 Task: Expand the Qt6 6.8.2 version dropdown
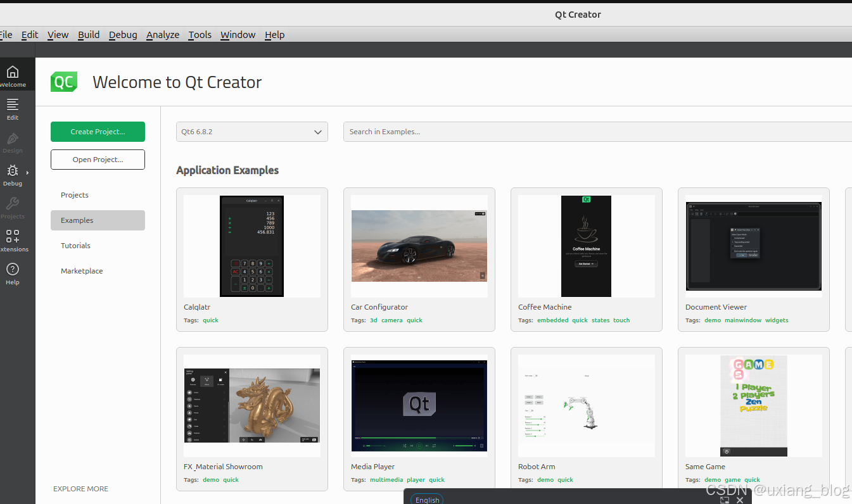[252, 132]
